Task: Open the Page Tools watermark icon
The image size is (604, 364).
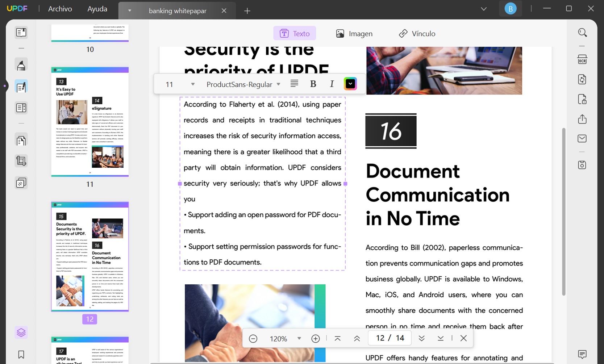Action: pyautogui.click(x=21, y=183)
